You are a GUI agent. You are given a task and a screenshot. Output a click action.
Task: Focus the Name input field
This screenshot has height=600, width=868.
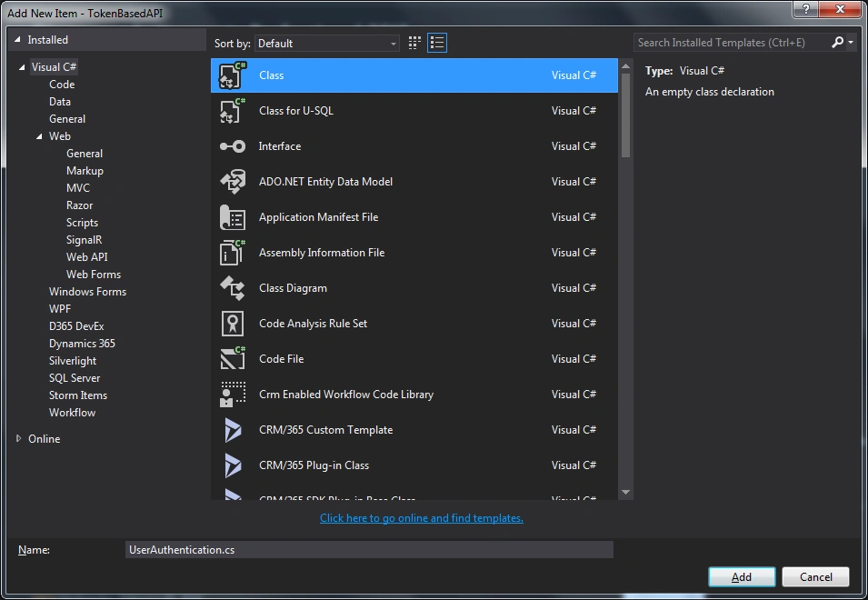tap(369, 550)
